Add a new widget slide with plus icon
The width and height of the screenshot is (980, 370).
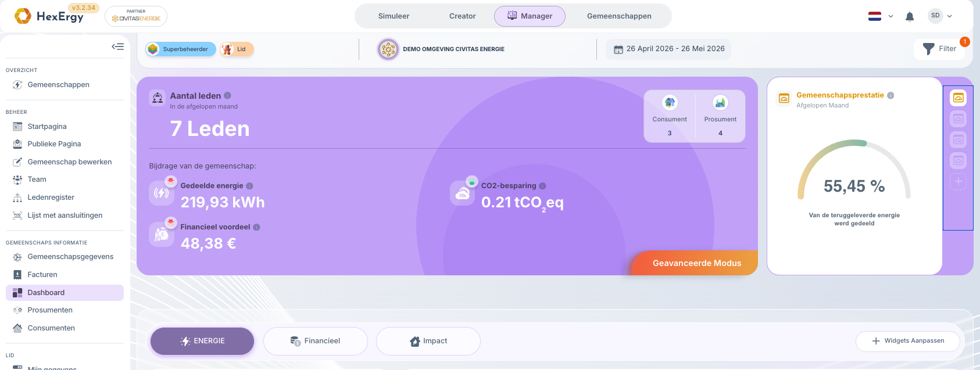coord(958,181)
